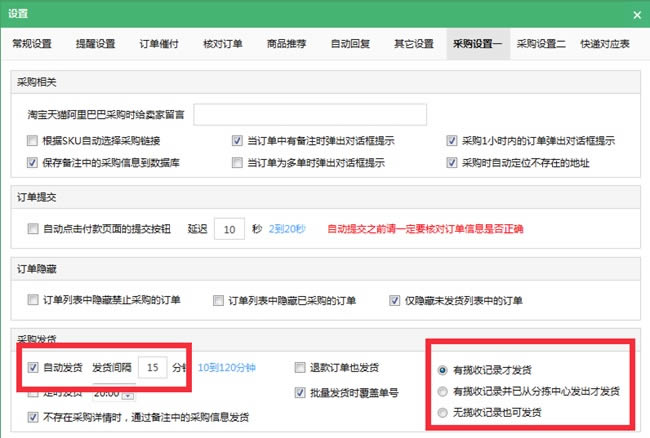This screenshot has height=438, width=650.
Task: Click the red 自动提交之前请一定要核对订单信息是否正确 warning text
Action: click(425, 229)
